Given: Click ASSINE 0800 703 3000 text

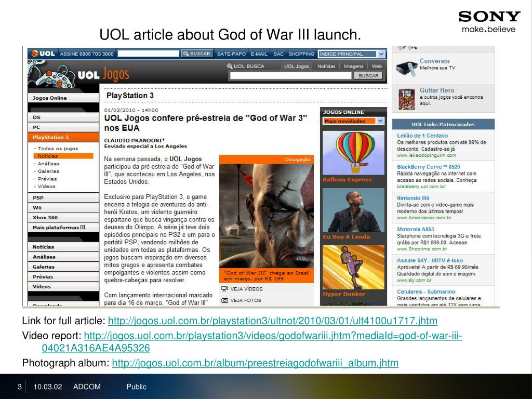Looking at the screenshot, I should 87,54.
